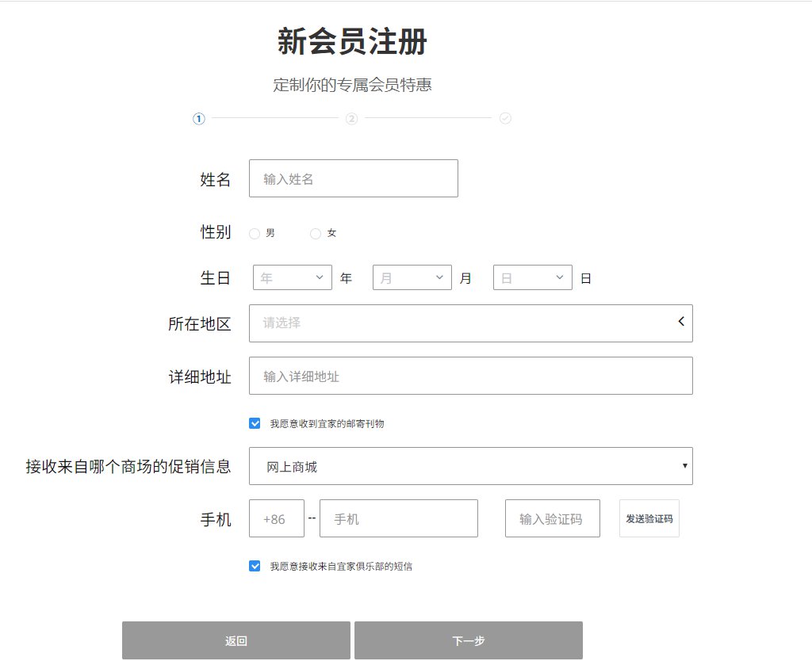Click the 下一步 next step button
Screen dimensions: 812x661
tap(469, 640)
